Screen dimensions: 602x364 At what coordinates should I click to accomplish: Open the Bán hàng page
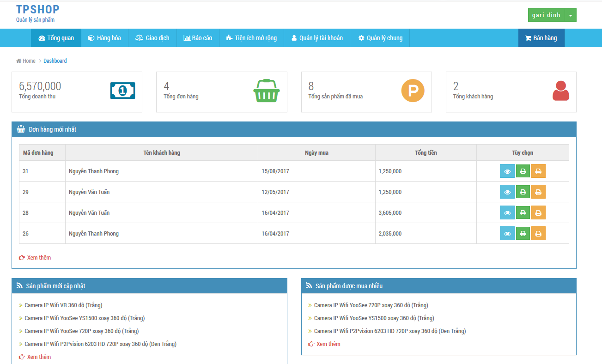[541, 38]
